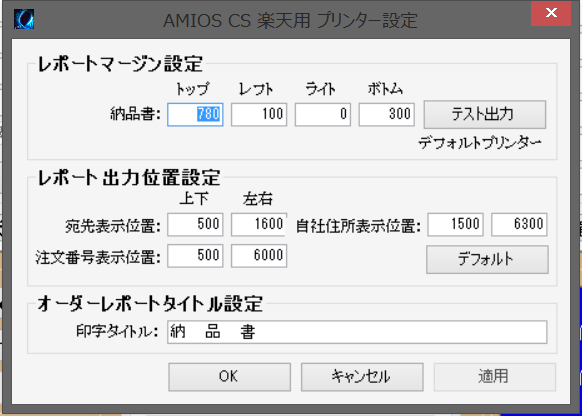Click the デフォルトプリンター label
582x416 pixels.
point(480,143)
